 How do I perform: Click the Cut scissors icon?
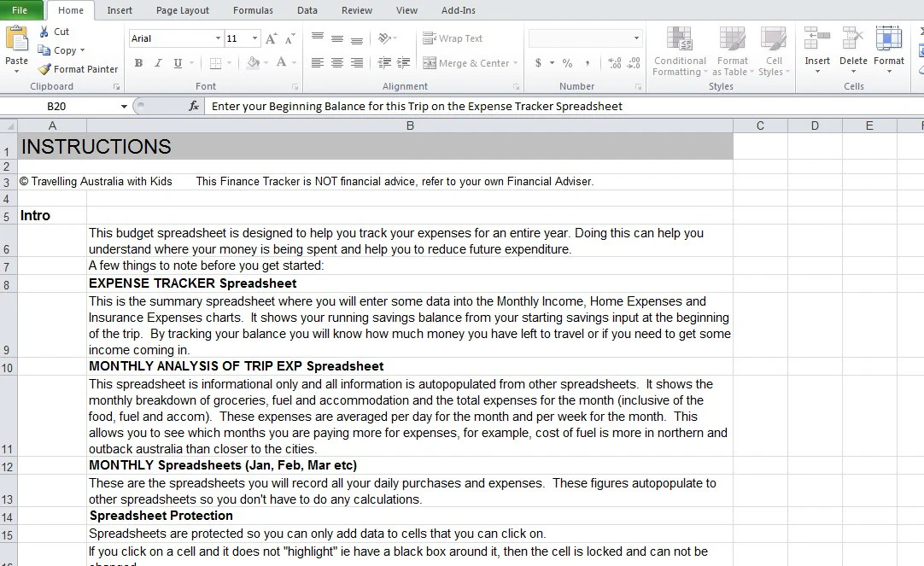pyautogui.click(x=44, y=32)
